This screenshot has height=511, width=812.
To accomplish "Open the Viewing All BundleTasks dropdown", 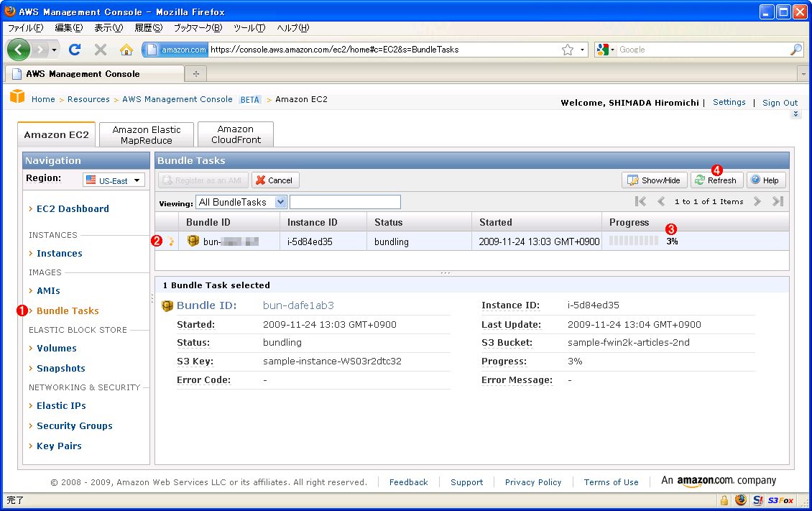I will pyautogui.click(x=241, y=202).
